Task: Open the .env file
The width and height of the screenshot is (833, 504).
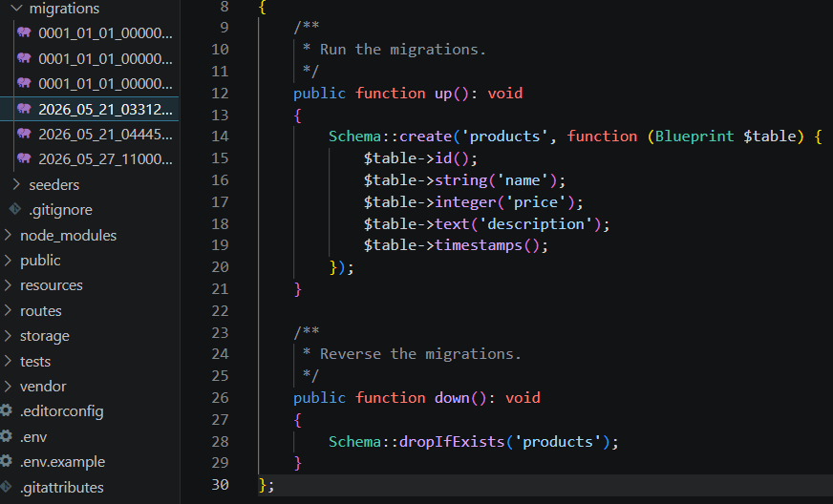Action: 33,437
